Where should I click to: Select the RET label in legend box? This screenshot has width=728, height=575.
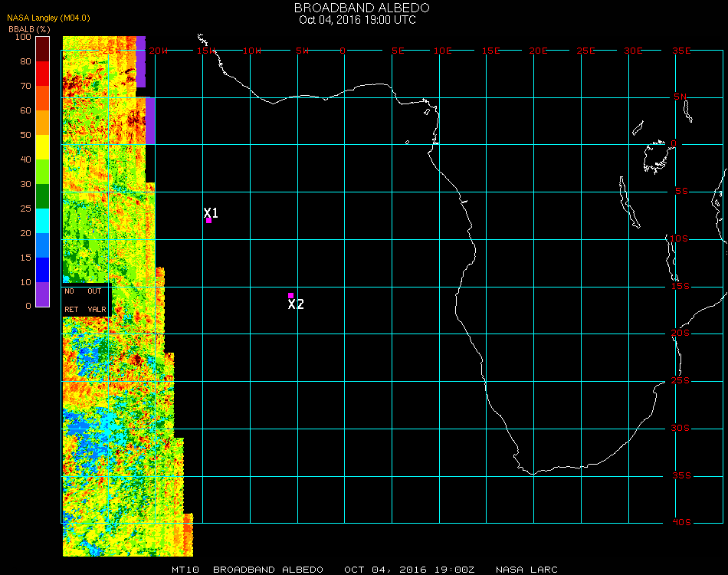point(71,310)
